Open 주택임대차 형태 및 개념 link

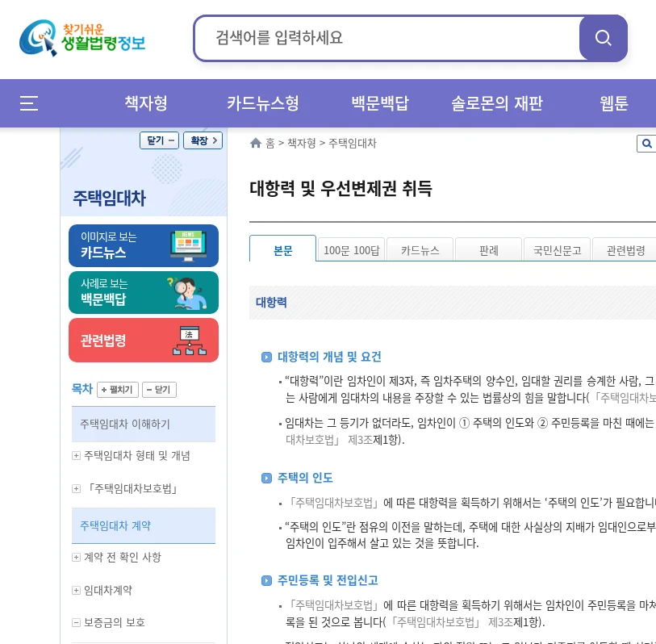(137, 456)
